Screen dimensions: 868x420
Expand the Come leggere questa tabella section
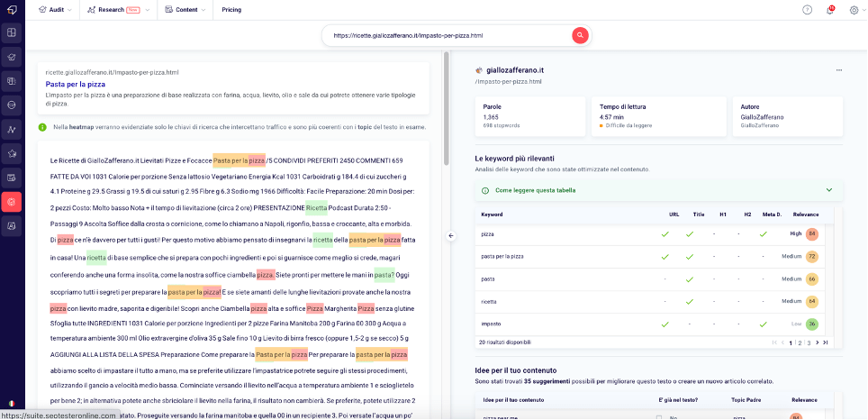(659, 190)
